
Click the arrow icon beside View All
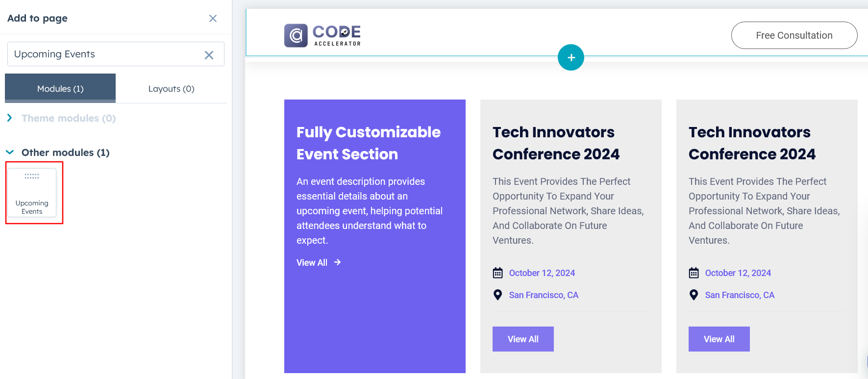[x=337, y=262]
